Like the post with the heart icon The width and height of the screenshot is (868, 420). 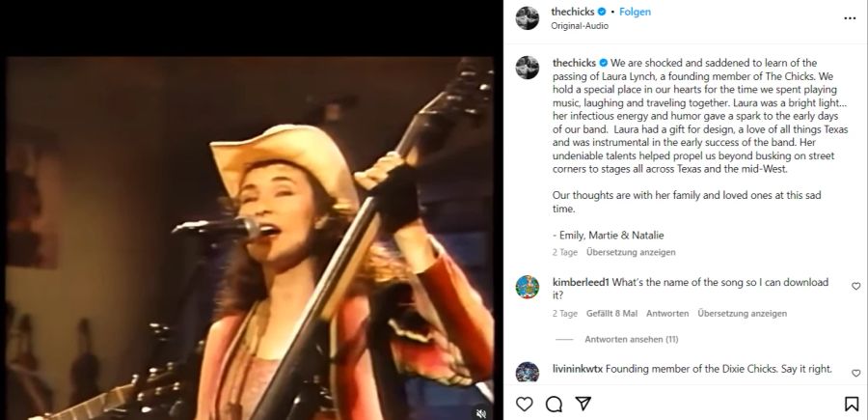pyautogui.click(x=525, y=404)
